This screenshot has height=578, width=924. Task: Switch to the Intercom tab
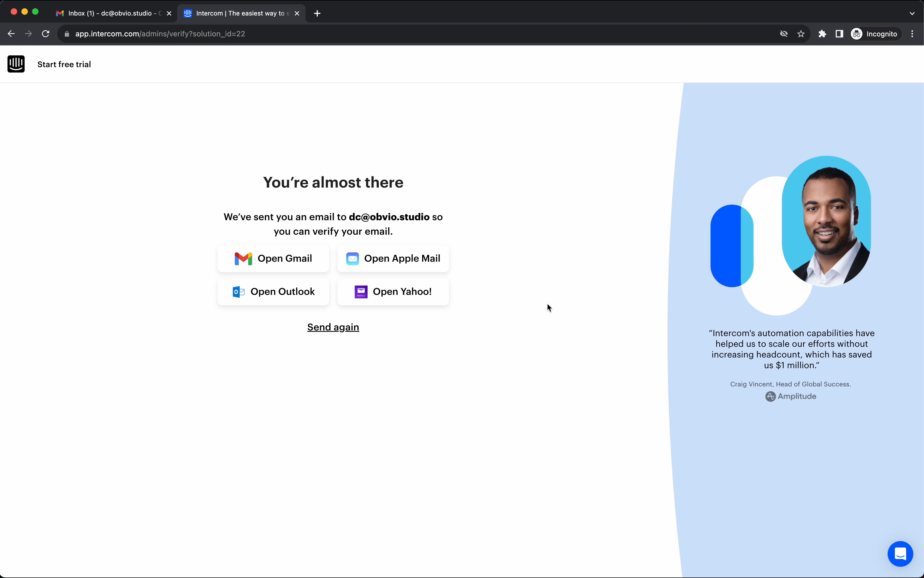point(237,13)
